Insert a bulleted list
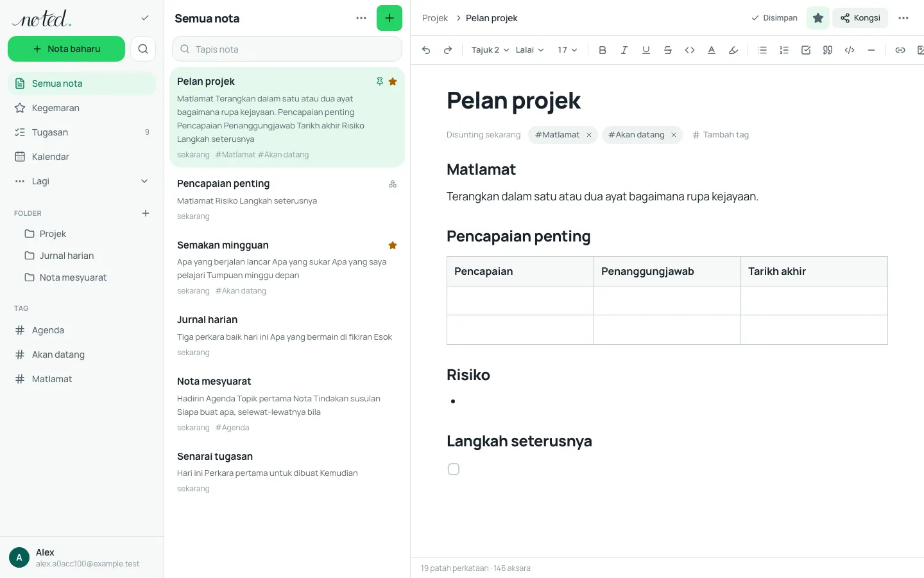The height and width of the screenshot is (578, 924). [x=762, y=50]
